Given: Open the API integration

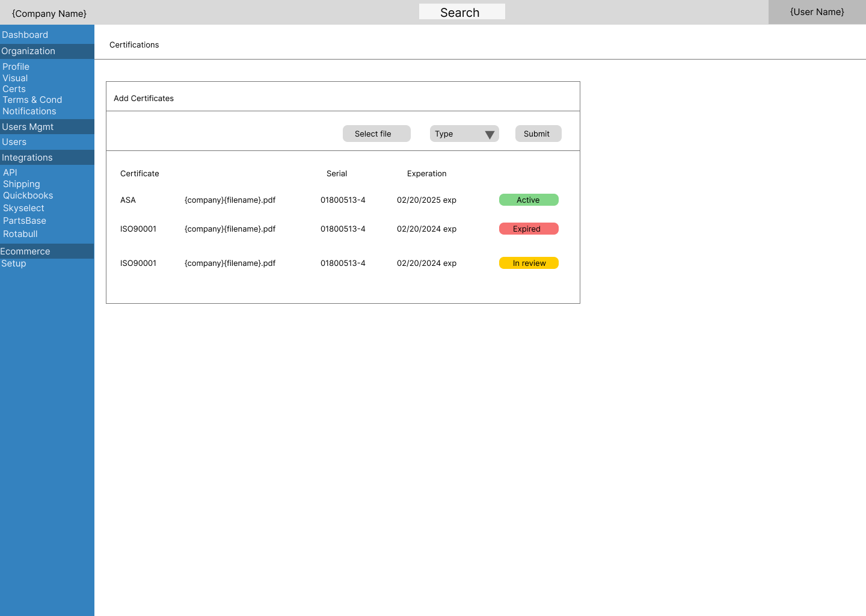Looking at the screenshot, I should click(x=10, y=173).
